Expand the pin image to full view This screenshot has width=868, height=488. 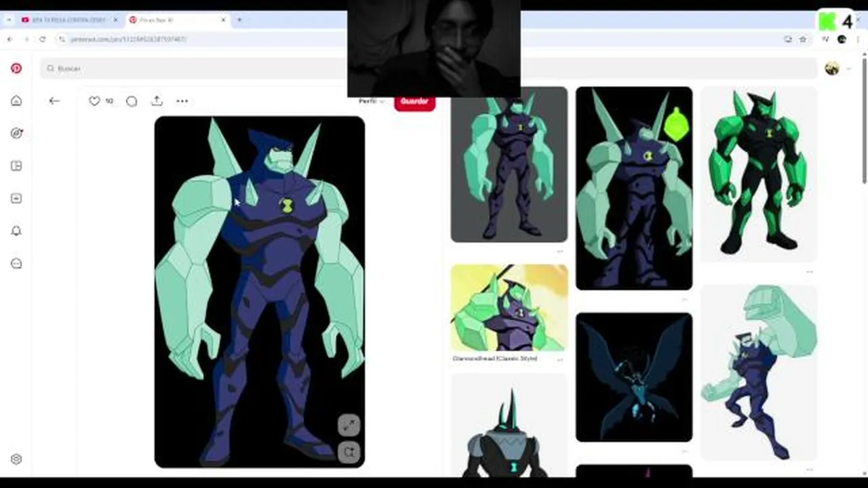click(x=349, y=425)
